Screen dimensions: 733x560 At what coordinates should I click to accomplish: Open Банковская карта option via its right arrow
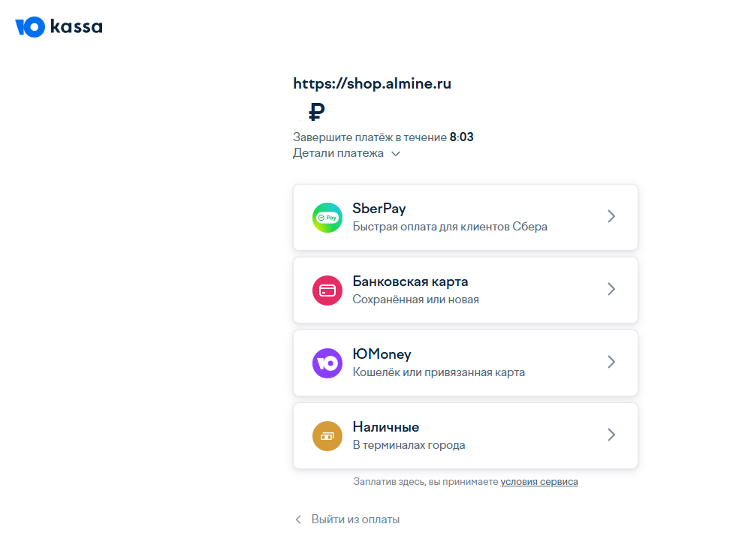(x=611, y=289)
